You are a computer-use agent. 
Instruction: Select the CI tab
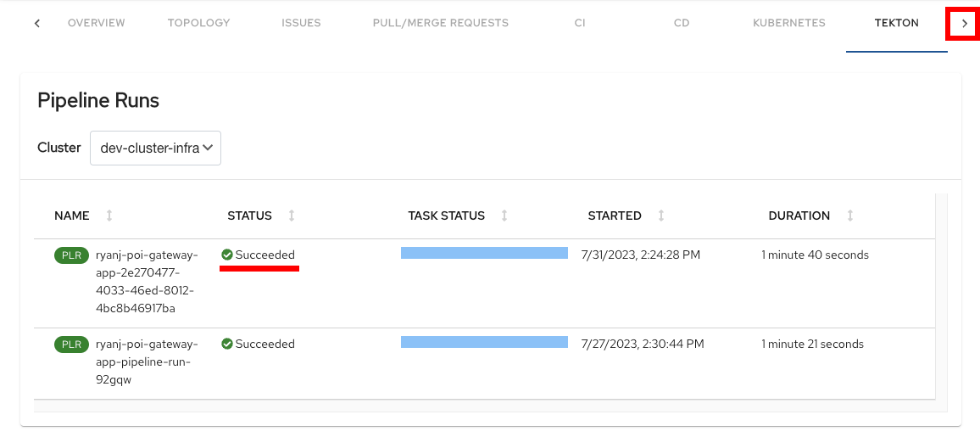coord(580,23)
